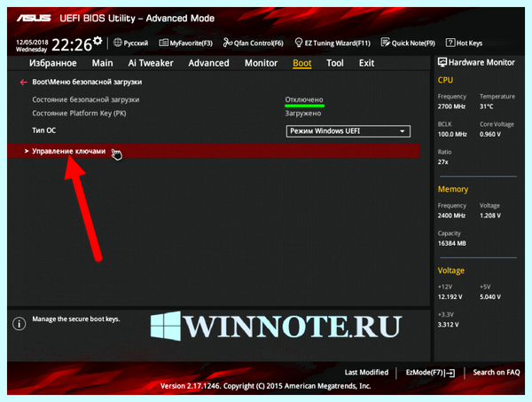Click the globe language icon
Viewport: 532px width, 402px height.
[117, 43]
